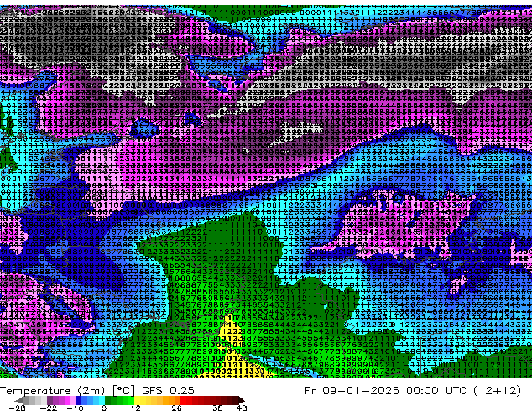Click the 'Temperature (2m)' title text
532x411 pixels.
52,390
